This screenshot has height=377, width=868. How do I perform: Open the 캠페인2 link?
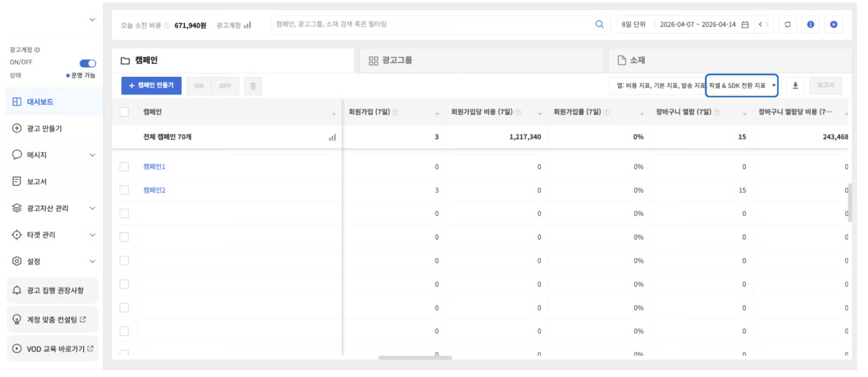pyautogui.click(x=154, y=190)
